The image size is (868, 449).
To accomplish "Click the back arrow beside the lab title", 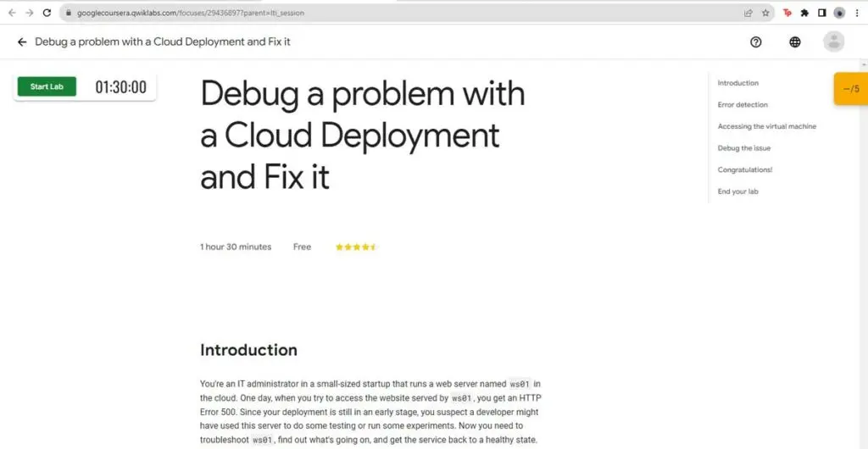I will [21, 42].
